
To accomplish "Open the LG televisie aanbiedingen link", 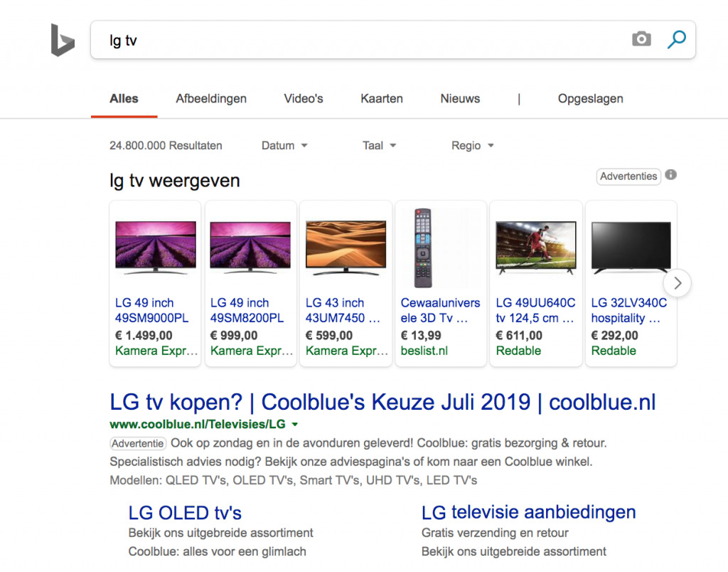I will 528,512.
